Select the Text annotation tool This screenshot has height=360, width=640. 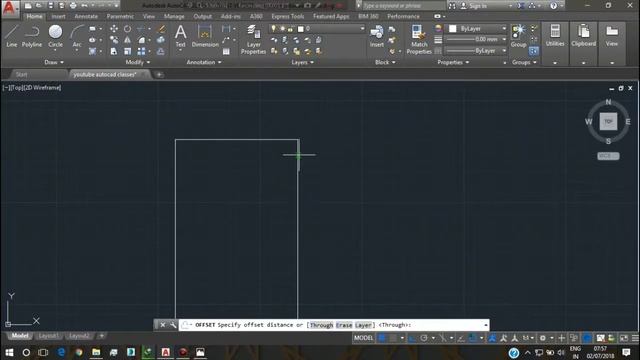coord(180,36)
